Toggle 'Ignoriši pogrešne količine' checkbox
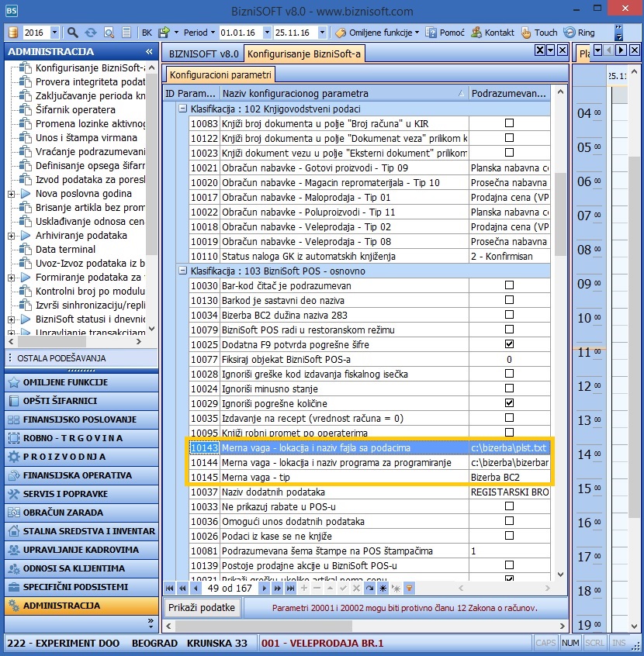This screenshot has width=644, height=656. tap(509, 403)
